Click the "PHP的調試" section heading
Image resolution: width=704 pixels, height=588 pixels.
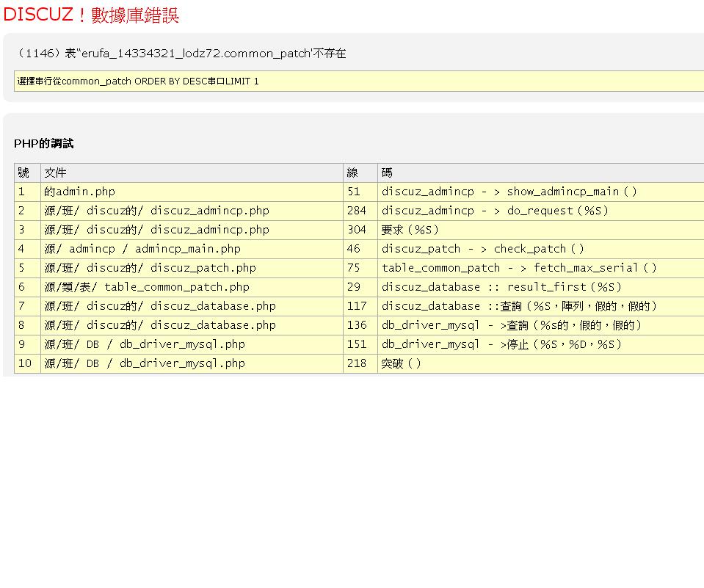click(x=43, y=144)
